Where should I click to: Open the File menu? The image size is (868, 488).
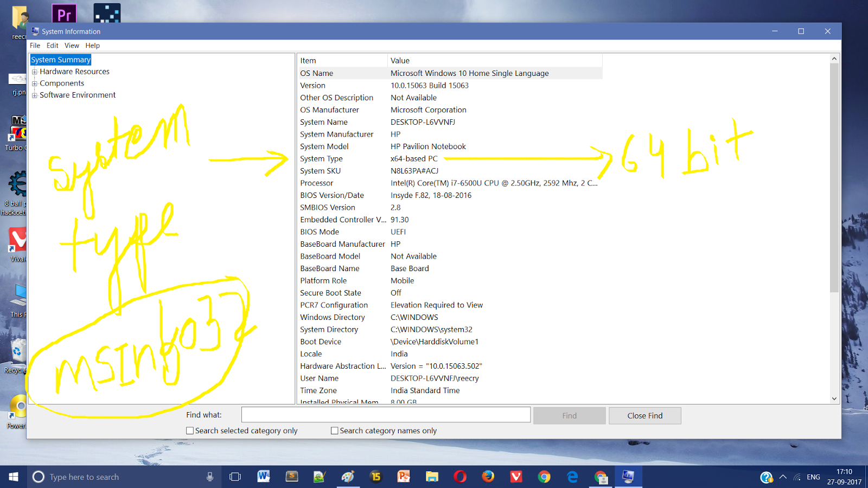pos(35,46)
